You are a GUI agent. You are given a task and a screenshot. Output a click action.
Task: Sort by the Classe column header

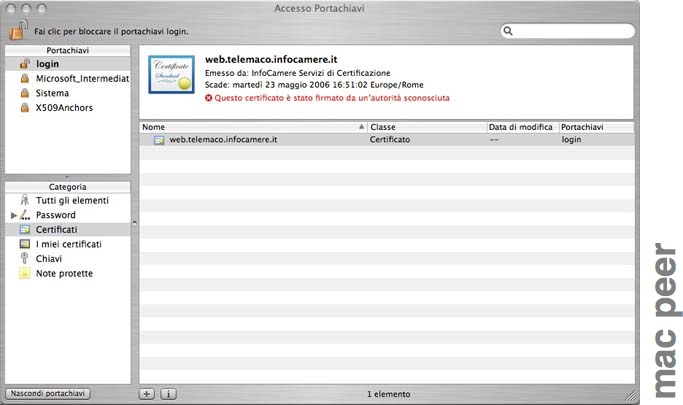tap(427, 127)
